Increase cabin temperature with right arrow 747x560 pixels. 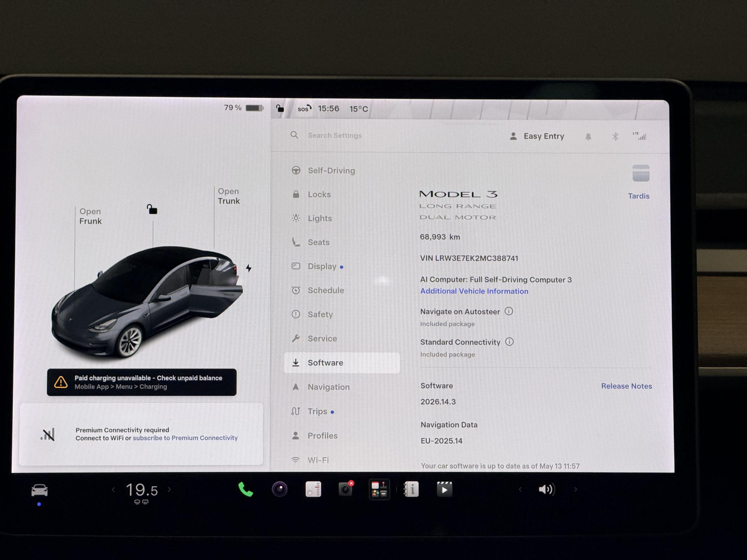click(169, 490)
